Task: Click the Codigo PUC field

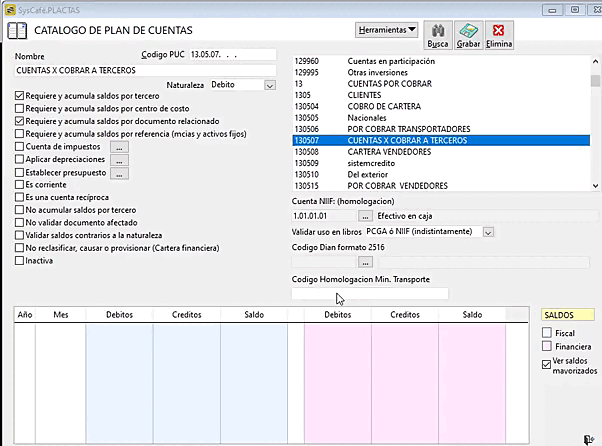Action: coord(233,55)
